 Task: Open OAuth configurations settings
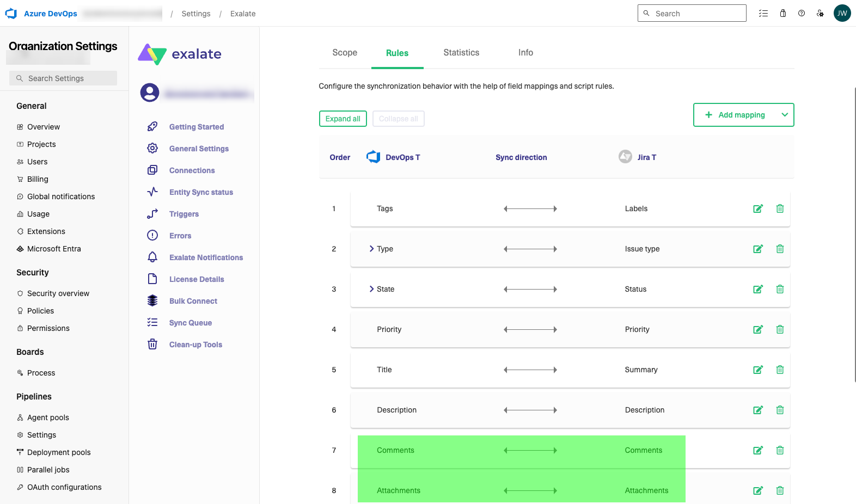click(x=64, y=487)
